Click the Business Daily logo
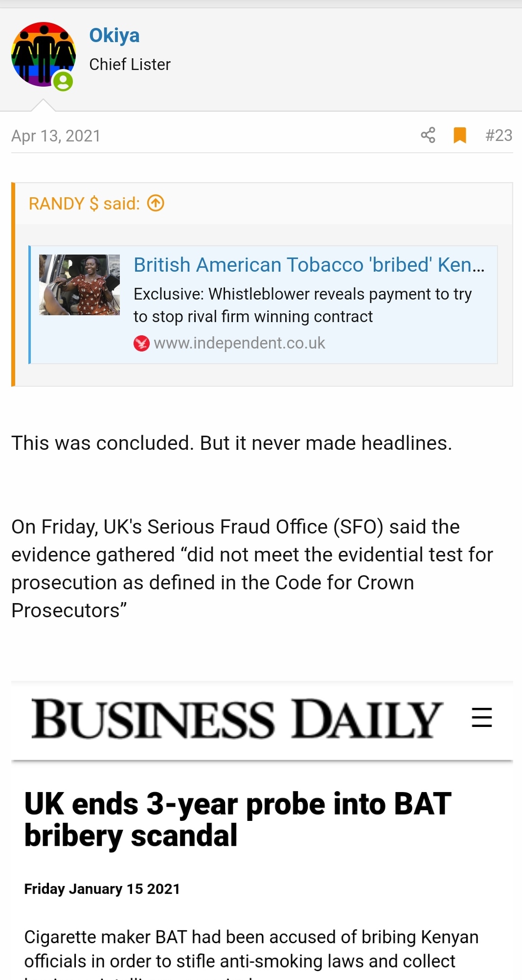 pos(237,719)
